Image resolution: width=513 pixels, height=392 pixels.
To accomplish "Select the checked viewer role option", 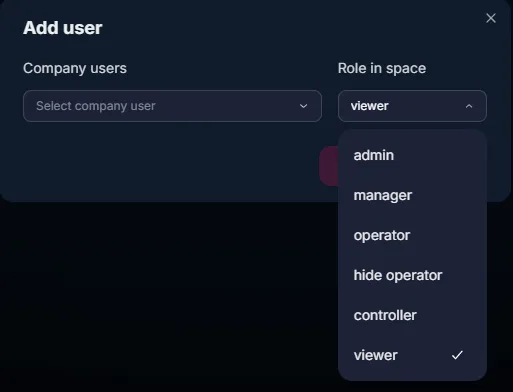I will click(x=412, y=355).
